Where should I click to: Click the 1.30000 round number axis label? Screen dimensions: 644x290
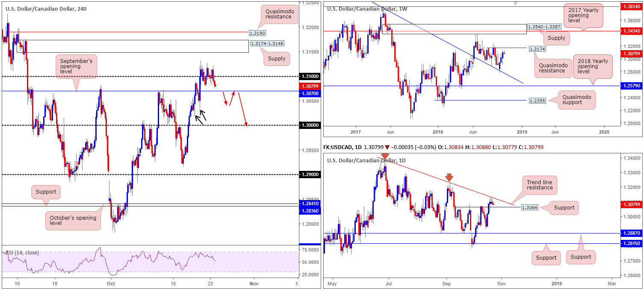coord(310,125)
